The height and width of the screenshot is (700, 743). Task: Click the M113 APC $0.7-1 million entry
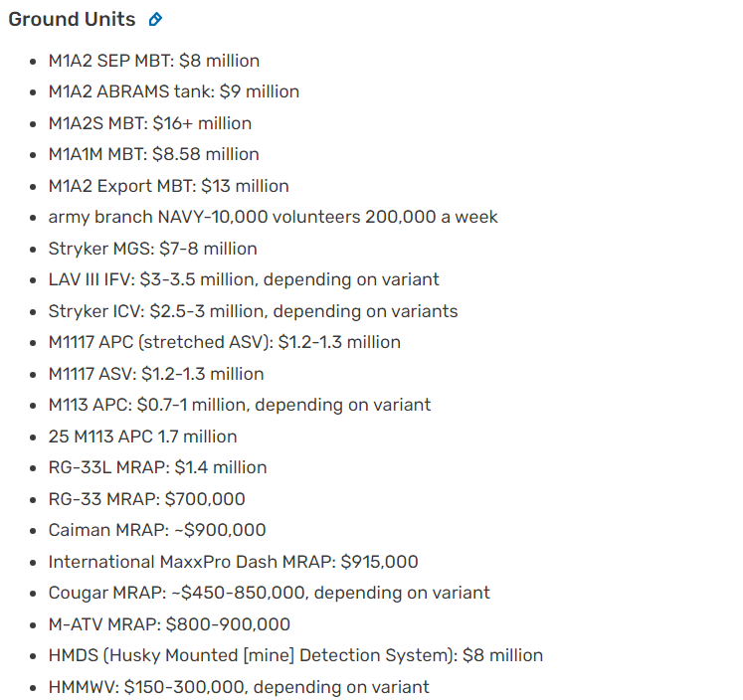(x=240, y=405)
